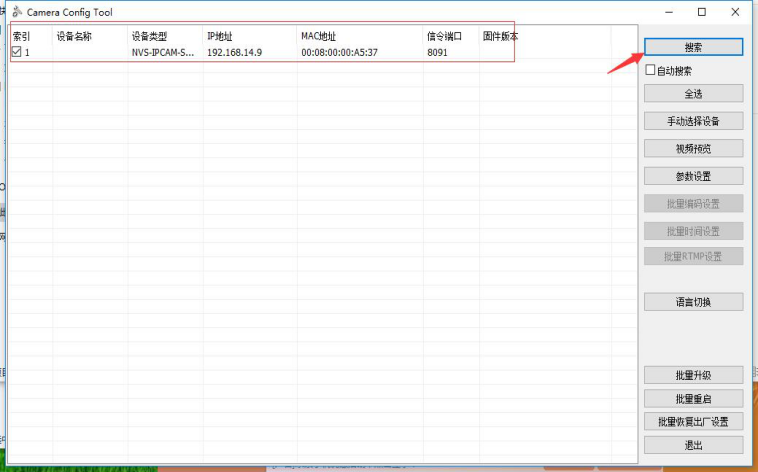The width and height of the screenshot is (758, 472).
Task: Open 参数设置 parameter settings
Action: [x=693, y=176]
